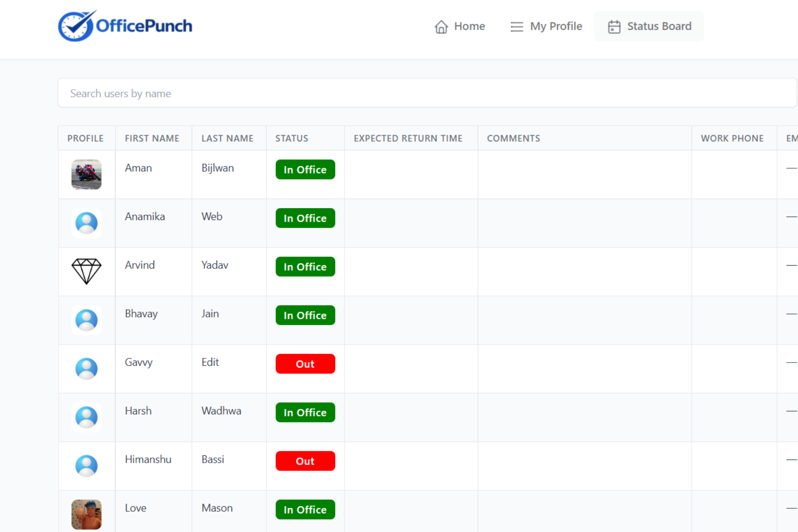798x532 pixels.
Task: Click Anamika's default avatar icon
Action: coord(87,223)
